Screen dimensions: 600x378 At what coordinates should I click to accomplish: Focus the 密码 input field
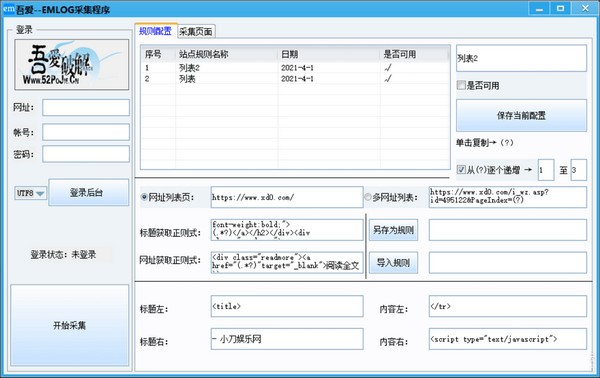tap(86, 154)
